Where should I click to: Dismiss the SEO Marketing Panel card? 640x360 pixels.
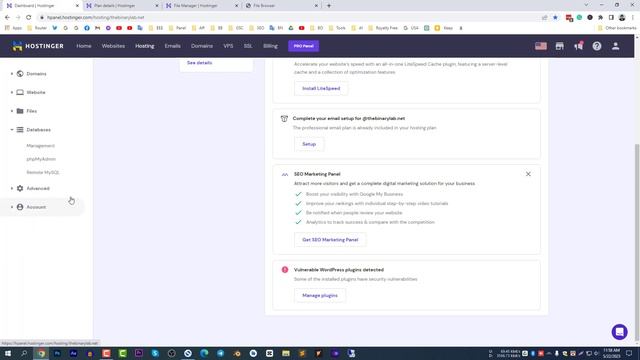coord(528,174)
